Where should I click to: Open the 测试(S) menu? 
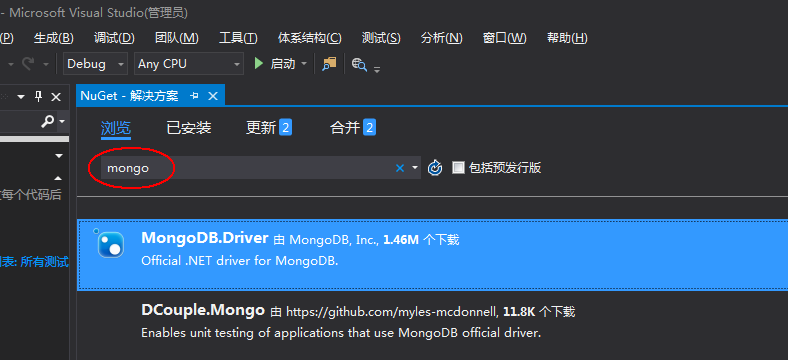pyautogui.click(x=381, y=38)
